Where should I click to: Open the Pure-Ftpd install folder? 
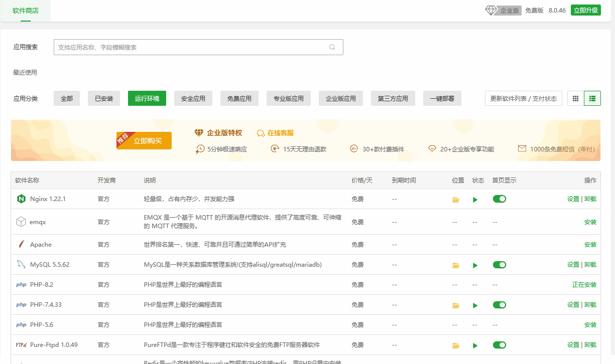[x=456, y=345]
